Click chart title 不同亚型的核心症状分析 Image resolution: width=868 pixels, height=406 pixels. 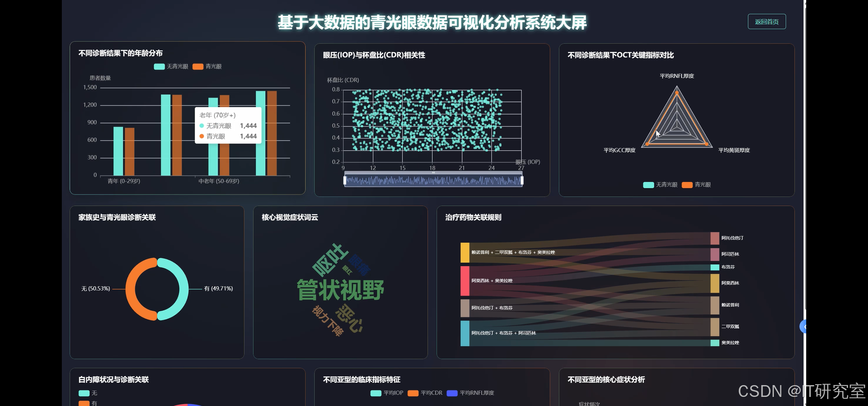tap(606, 380)
